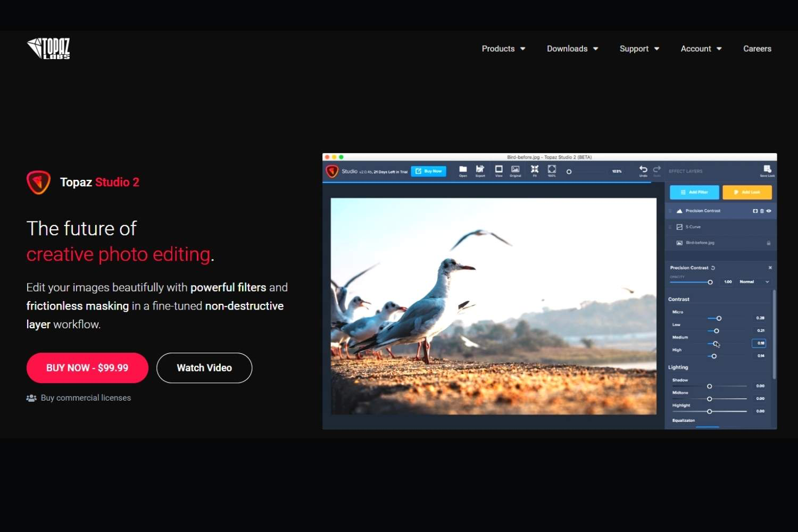Click the zoom slider handle in toolbar
This screenshot has height=532, width=798.
(x=569, y=172)
